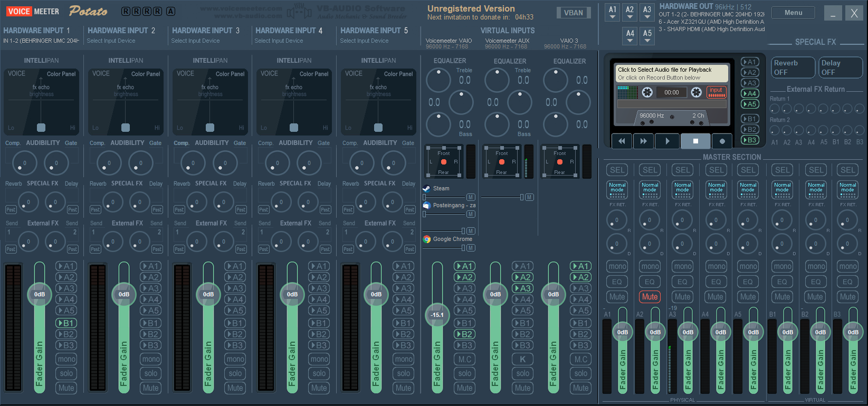Click the Voicemeeter VAIO fader knob at -15.1
Image resolution: width=868 pixels, height=406 pixels.
click(x=437, y=315)
